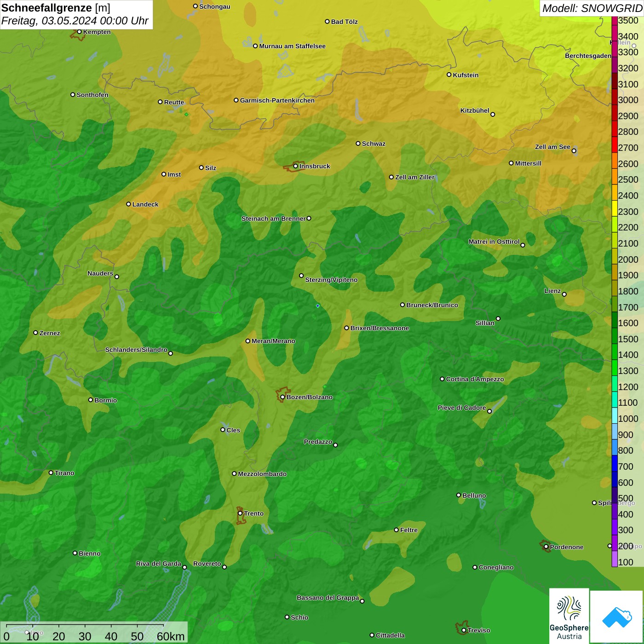Click the Schio marker dot

[287, 617]
